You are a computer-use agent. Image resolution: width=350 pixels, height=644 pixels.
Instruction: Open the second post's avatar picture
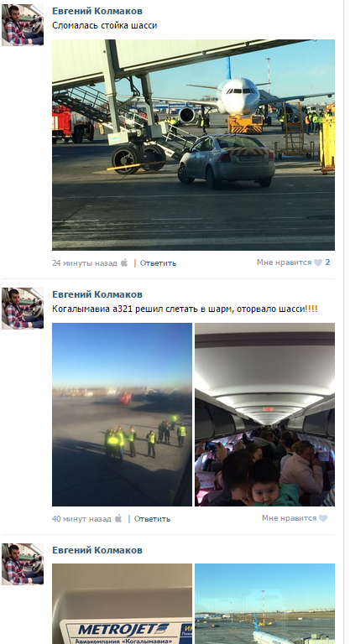click(x=23, y=309)
